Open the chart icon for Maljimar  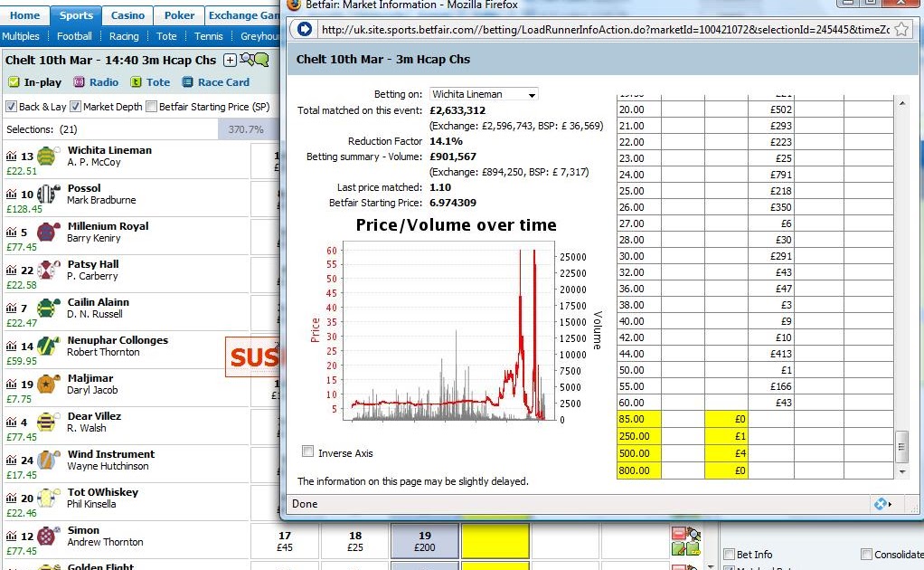tap(11, 384)
